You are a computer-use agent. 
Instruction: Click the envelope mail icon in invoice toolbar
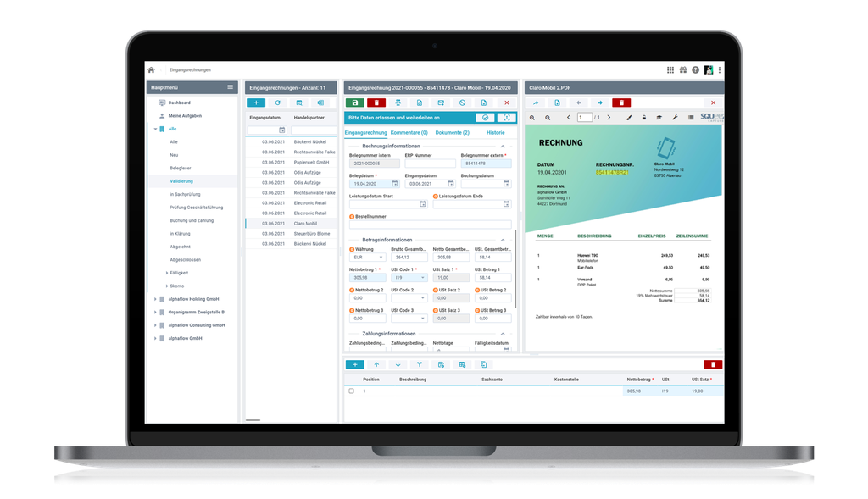coord(441,103)
